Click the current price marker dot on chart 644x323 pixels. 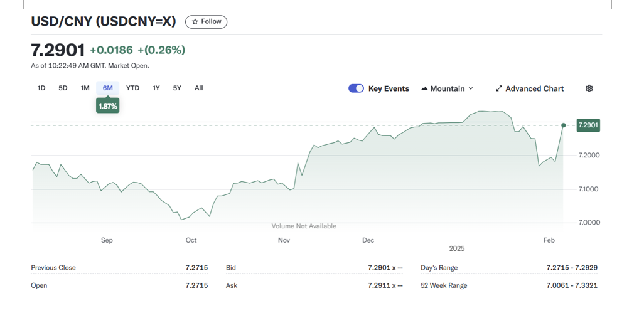564,125
